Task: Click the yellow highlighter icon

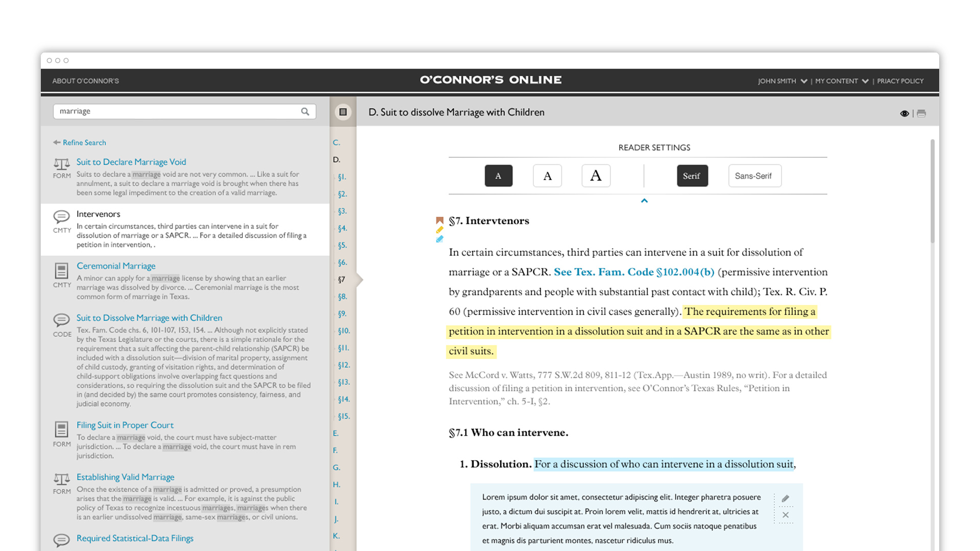Action: coord(439,230)
